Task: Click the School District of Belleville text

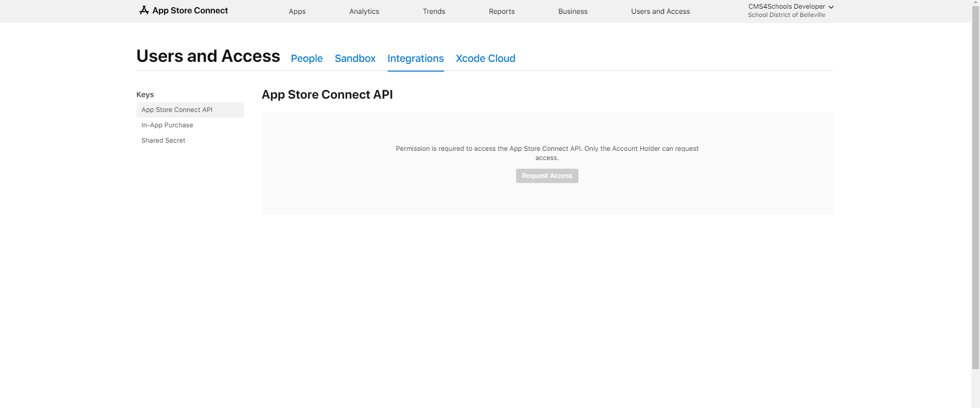Action: tap(786, 15)
